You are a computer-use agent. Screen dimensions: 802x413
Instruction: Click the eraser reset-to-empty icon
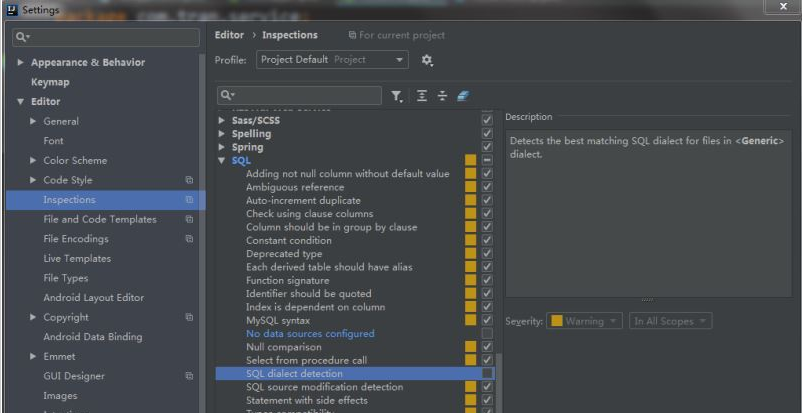[x=463, y=96]
